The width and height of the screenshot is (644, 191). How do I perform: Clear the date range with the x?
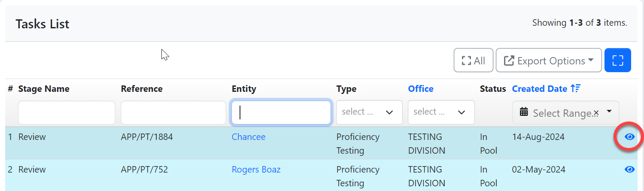point(596,113)
